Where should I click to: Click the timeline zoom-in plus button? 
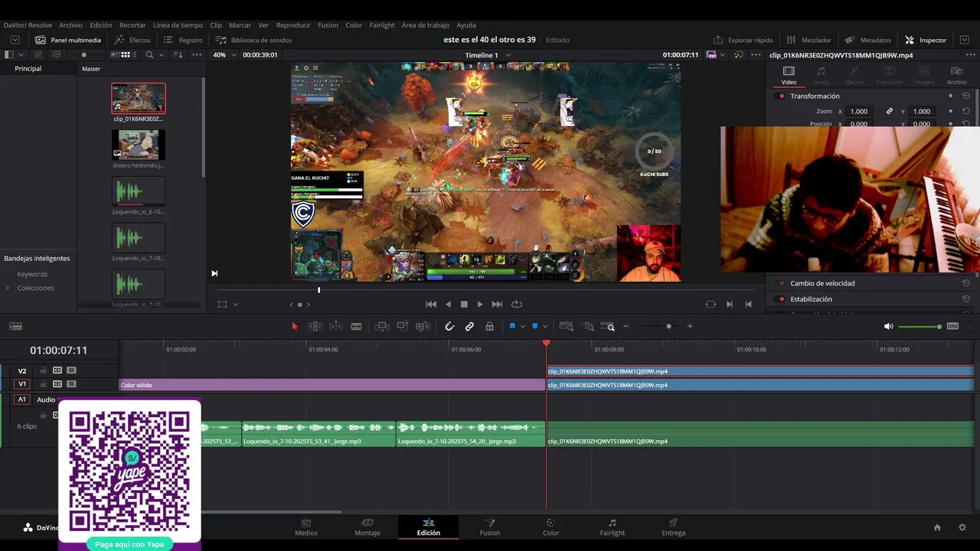point(690,326)
